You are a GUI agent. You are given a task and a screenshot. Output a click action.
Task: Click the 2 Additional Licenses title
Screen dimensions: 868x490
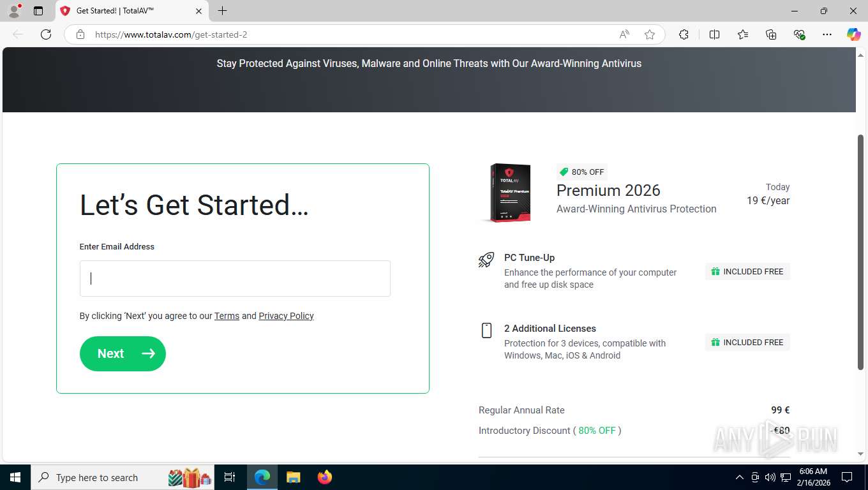[550, 329]
